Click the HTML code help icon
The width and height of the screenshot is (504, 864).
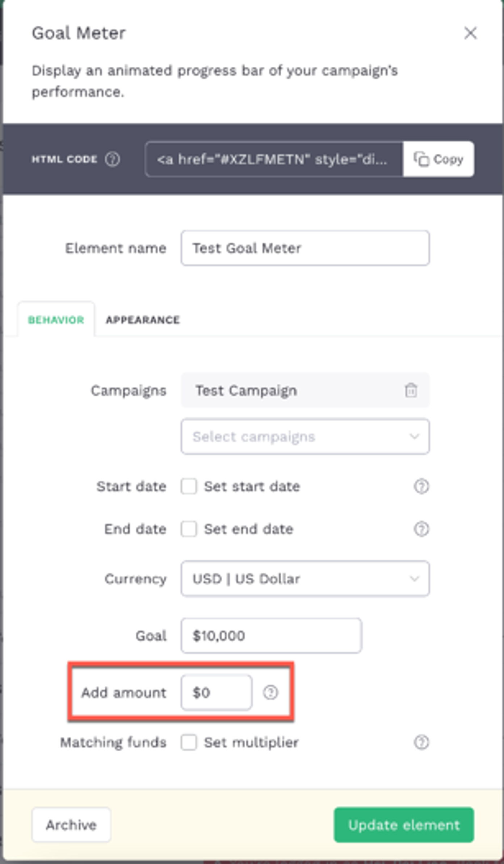click(112, 159)
